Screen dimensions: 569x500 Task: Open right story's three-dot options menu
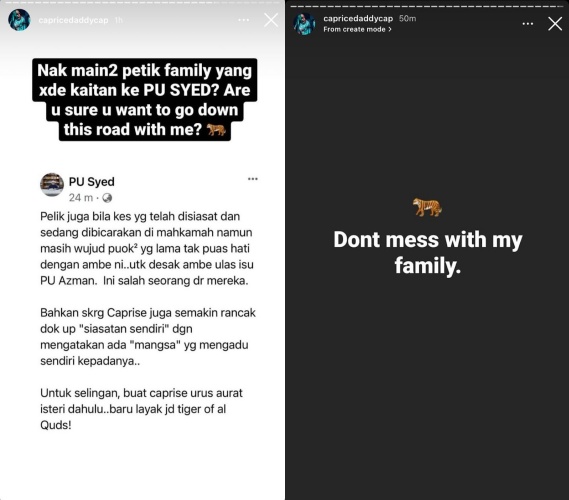click(x=528, y=24)
